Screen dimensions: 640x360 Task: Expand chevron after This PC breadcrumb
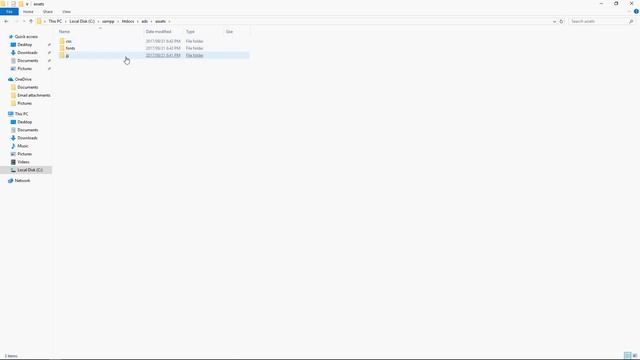click(65, 21)
